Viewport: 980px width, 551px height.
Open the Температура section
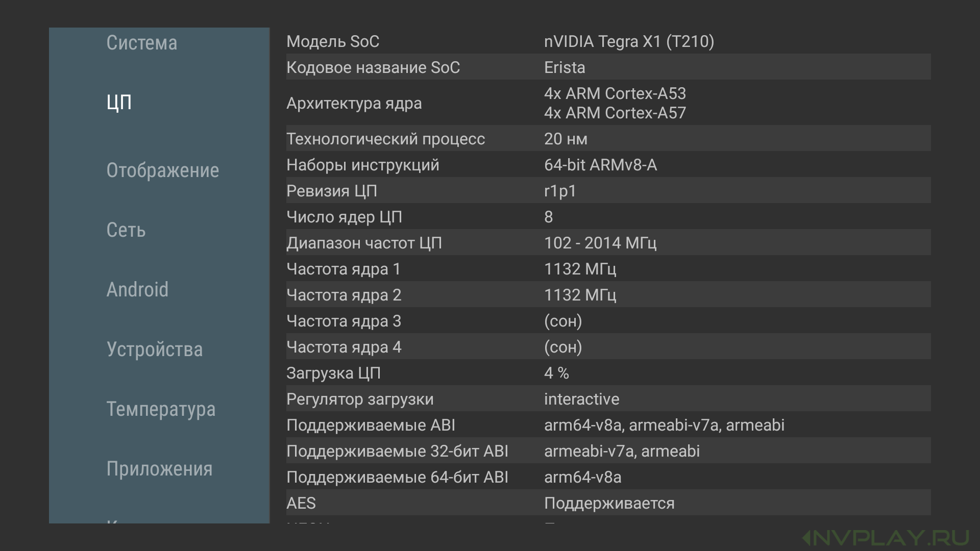click(x=161, y=409)
